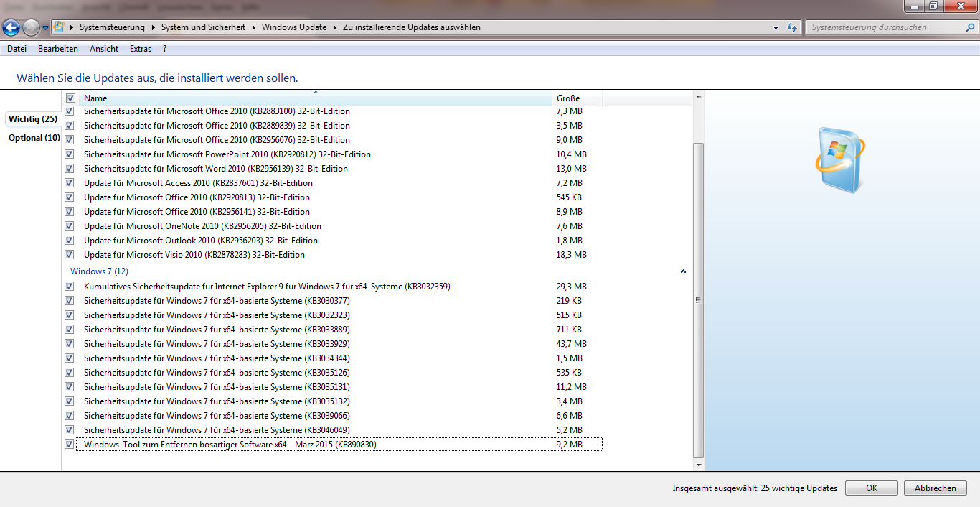Click the Windows 7 (12) group heading
The width and height of the screenshot is (980, 507).
coord(99,271)
